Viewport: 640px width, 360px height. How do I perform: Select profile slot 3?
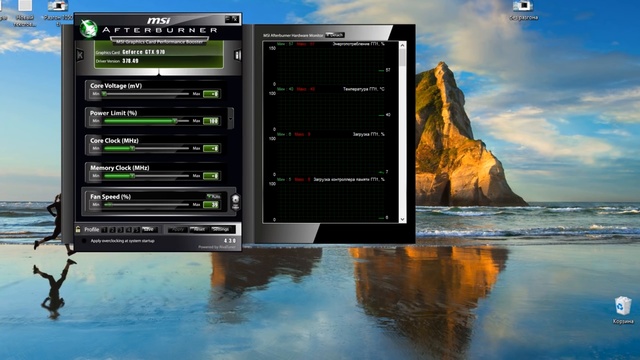pyautogui.click(x=120, y=230)
